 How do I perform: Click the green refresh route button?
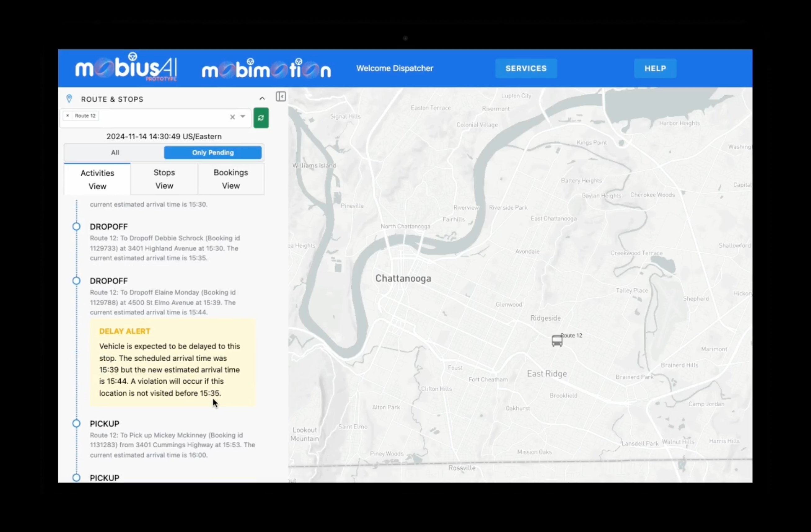click(x=261, y=118)
